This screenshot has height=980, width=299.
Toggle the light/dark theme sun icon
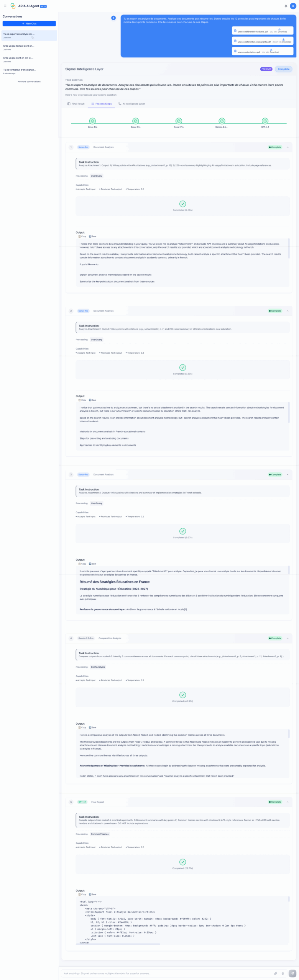click(286, 6)
